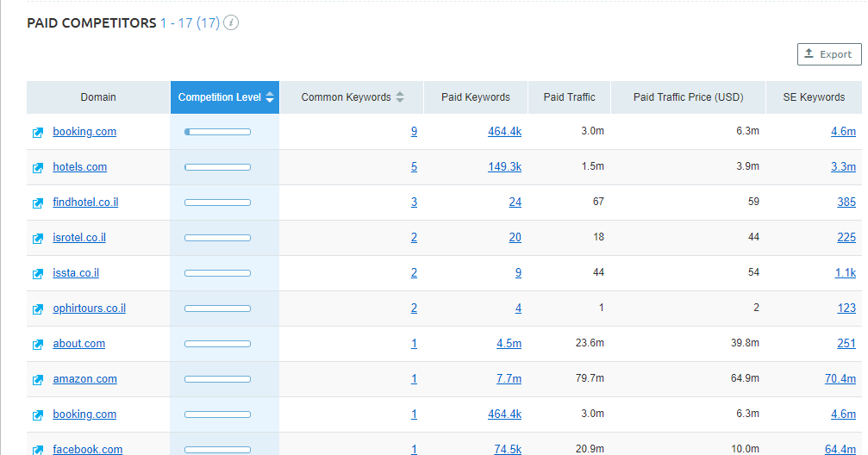The width and height of the screenshot is (868, 455).
Task: Open the isrotel.co.il domain link
Action: (x=79, y=238)
